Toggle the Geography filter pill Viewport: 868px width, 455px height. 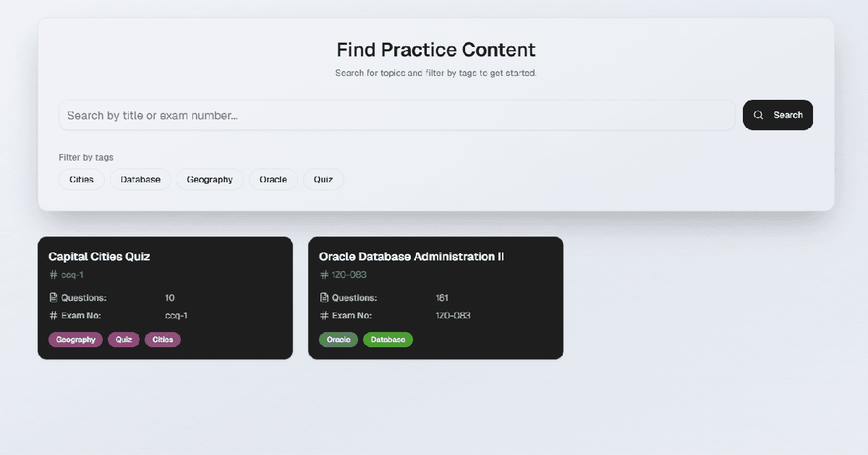[210, 179]
